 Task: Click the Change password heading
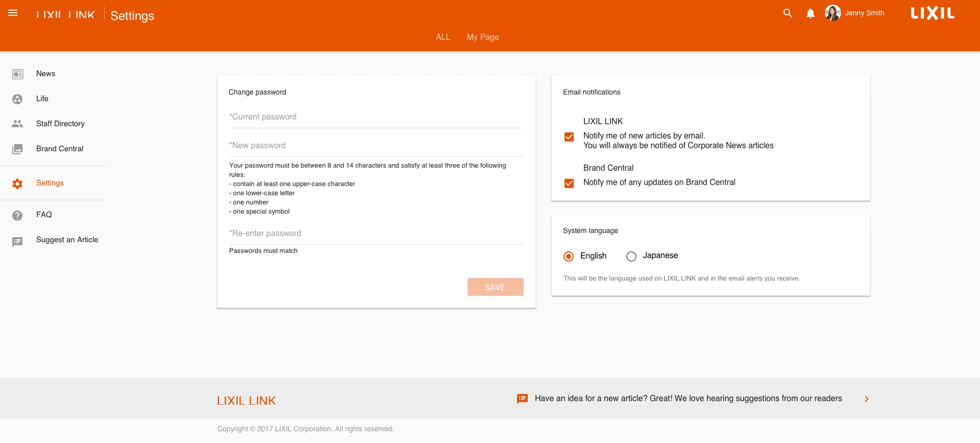[257, 92]
